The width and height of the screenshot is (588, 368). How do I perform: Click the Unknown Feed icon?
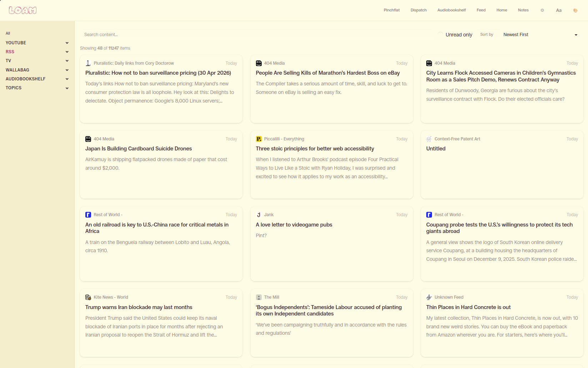pos(429,297)
